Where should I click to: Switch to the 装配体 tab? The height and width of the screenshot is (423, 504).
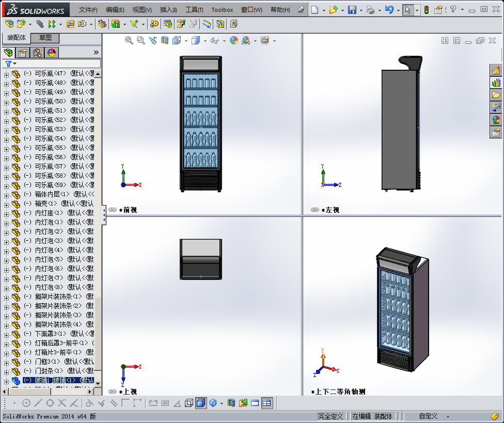[17, 38]
